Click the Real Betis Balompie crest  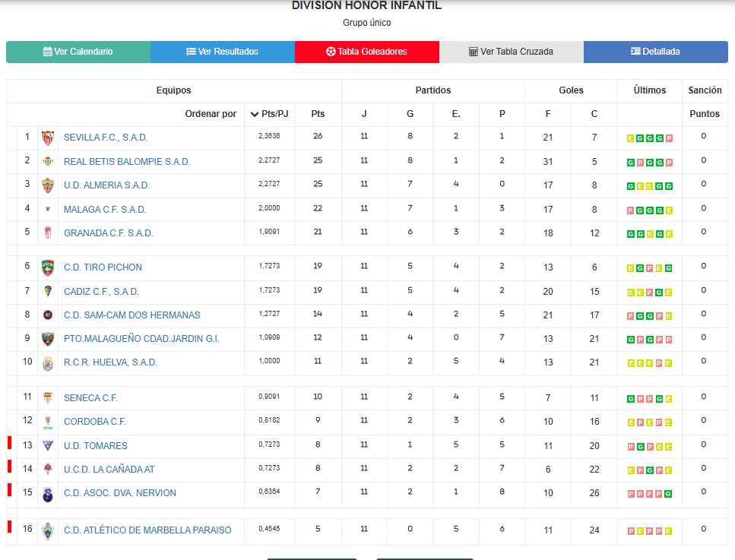(x=48, y=162)
